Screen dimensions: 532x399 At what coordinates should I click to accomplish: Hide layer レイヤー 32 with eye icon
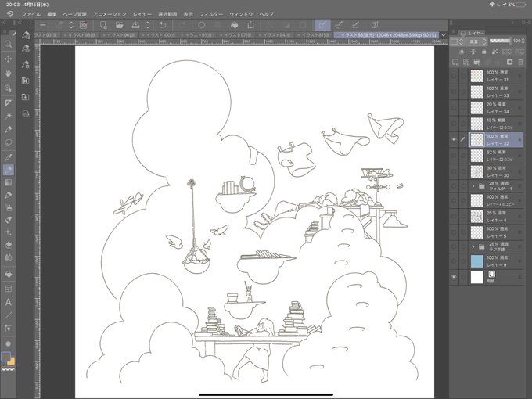click(x=454, y=139)
